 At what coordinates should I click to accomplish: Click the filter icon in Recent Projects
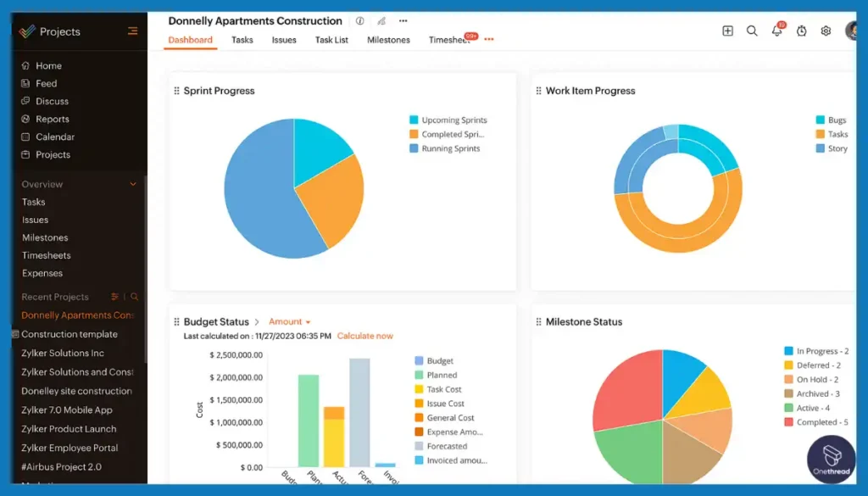point(114,297)
